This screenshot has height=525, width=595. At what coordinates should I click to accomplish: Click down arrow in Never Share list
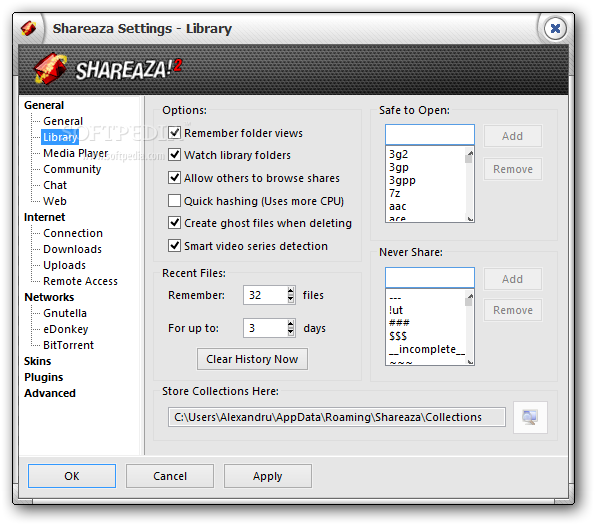pyautogui.click(x=470, y=361)
